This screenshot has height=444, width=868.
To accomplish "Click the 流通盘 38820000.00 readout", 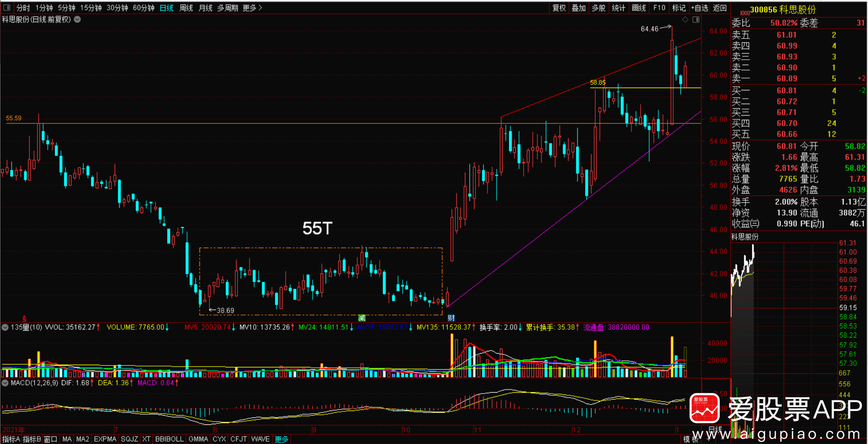I will pos(616,327).
